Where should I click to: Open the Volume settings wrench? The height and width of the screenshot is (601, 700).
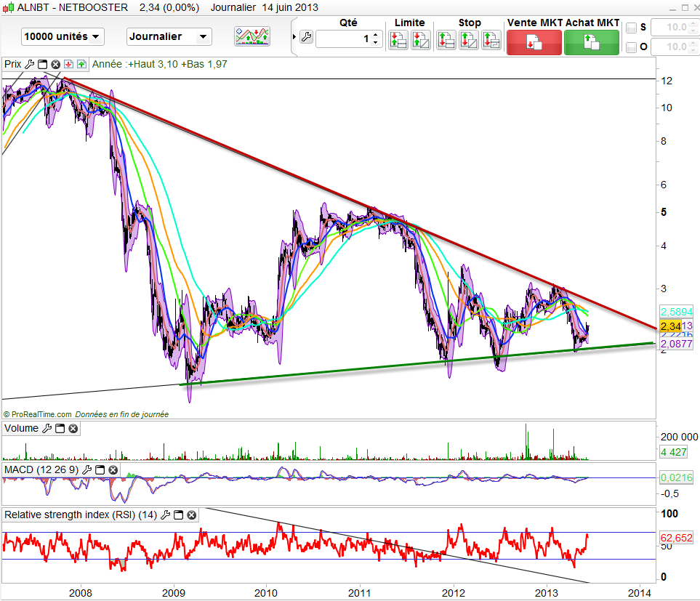pos(46,429)
